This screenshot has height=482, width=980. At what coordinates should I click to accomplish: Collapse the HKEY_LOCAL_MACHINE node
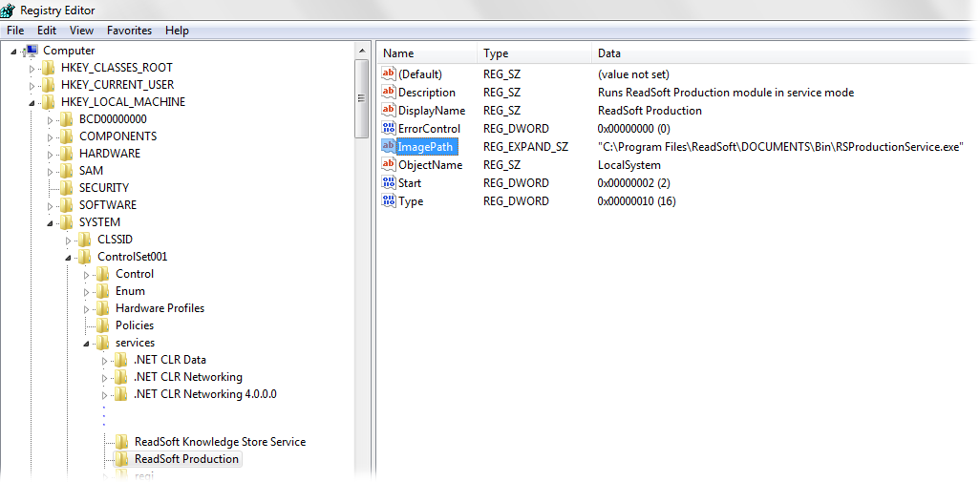pos(32,103)
